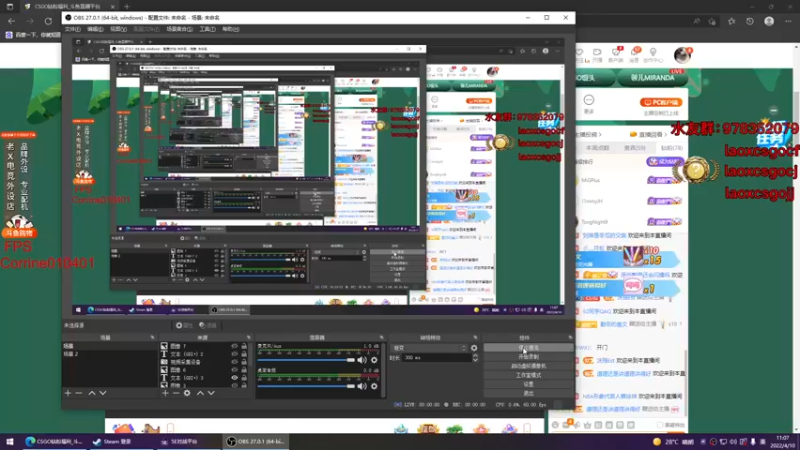Viewport: 800px width, 450px height.
Task: Mute the 桌面音频 speaker icon
Action: [362, 386]
